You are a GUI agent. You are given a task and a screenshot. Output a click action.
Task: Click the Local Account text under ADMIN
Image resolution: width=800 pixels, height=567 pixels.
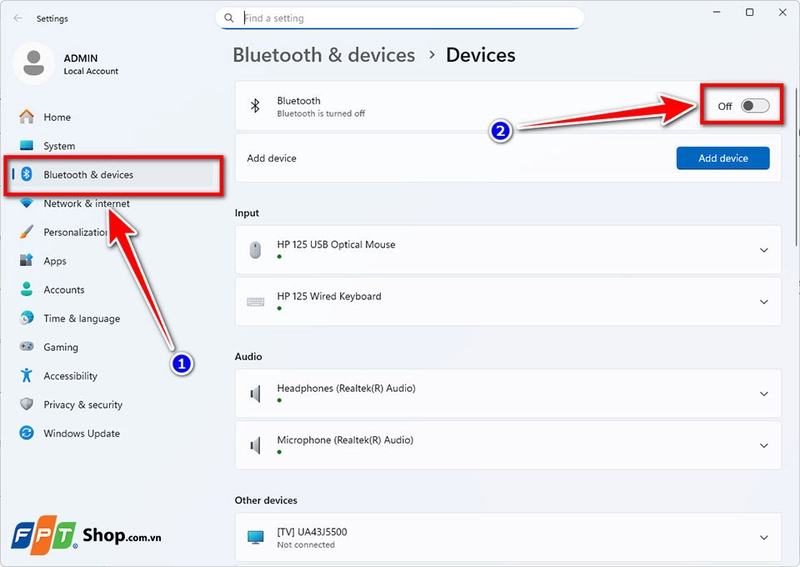(x=91, y=71)
